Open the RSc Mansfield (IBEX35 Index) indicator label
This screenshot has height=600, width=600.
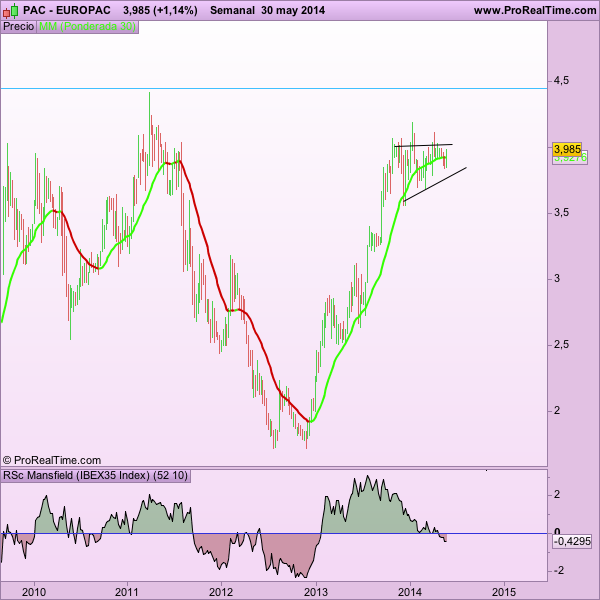coord(96,475)
